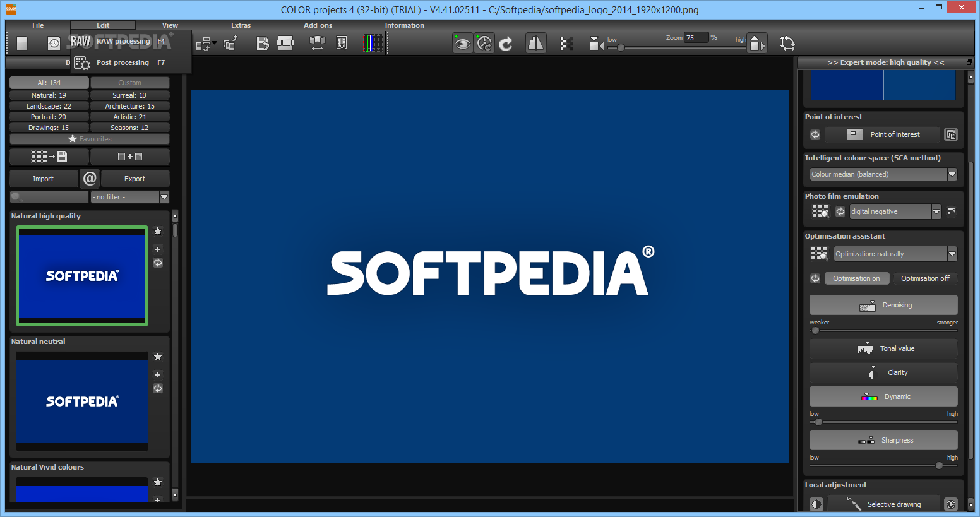Toggle the eye preview mode button
980x517 pixels.
coord(462,43)
